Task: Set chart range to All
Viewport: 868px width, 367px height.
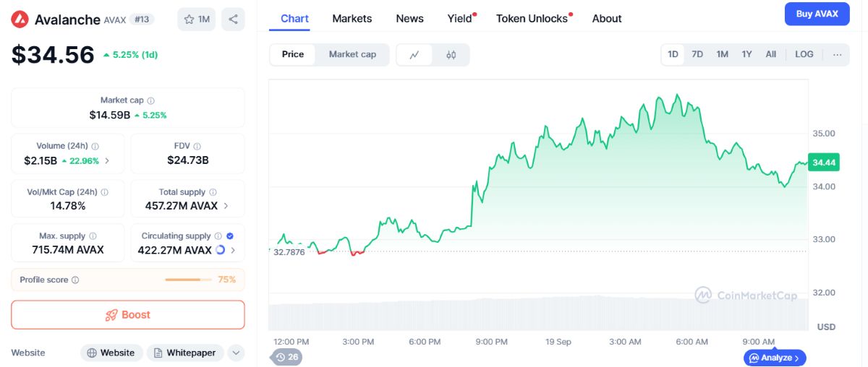Action: click(771, 55)
